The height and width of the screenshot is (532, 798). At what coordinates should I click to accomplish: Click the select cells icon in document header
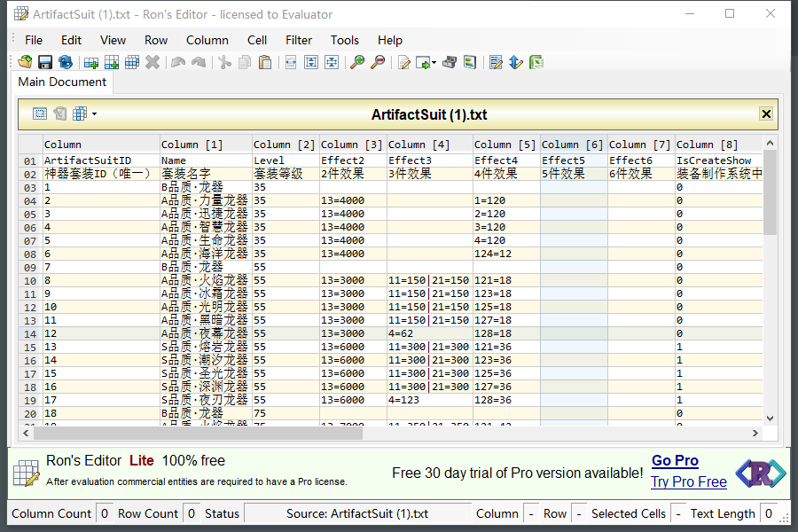[40, 113]
